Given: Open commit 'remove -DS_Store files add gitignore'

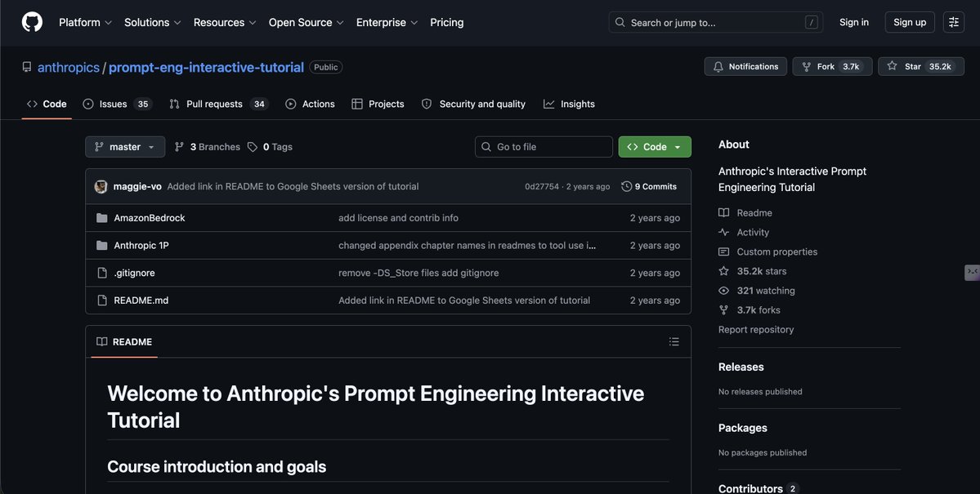Looking at the screenshot, I should tap(418, 273).
